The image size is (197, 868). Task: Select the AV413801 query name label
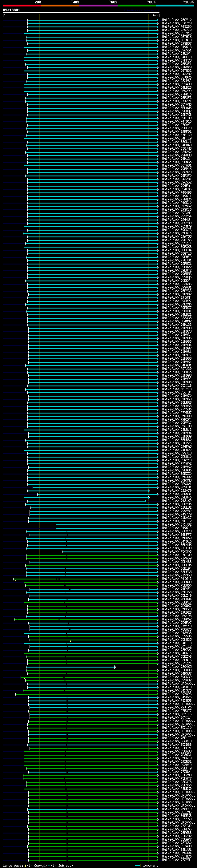click(x=11, y=10)
